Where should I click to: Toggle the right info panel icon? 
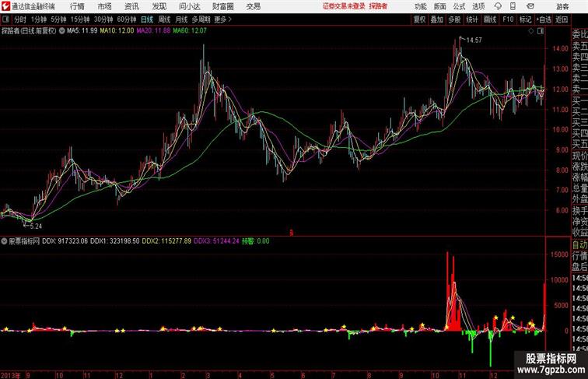[541, 31]
